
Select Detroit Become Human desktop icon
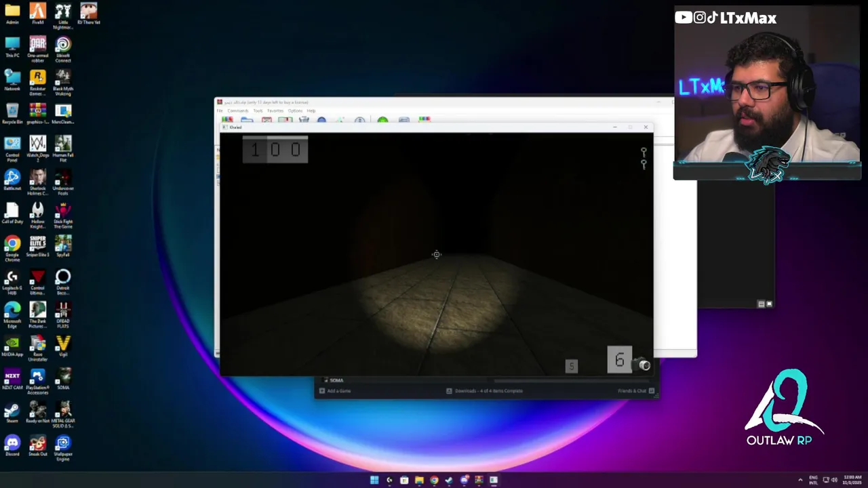coord(63,280)
